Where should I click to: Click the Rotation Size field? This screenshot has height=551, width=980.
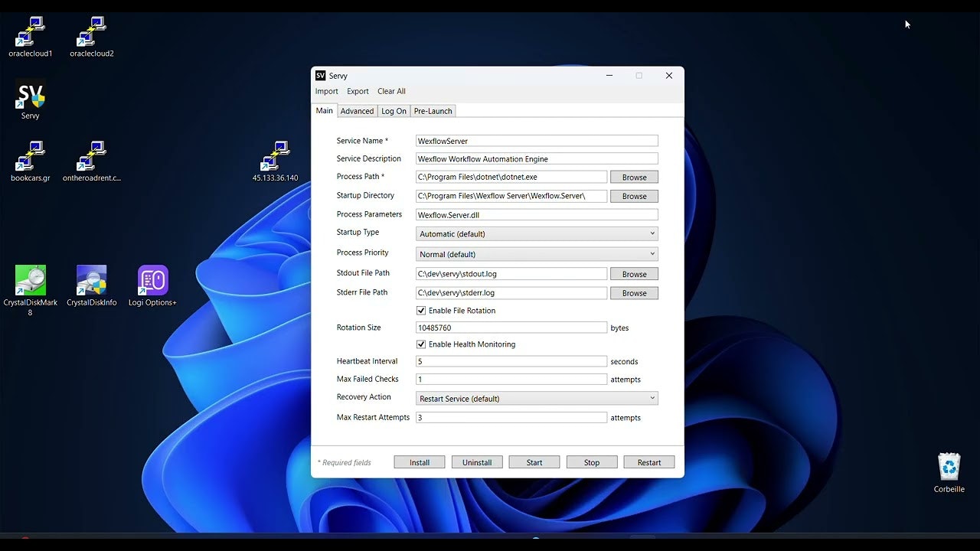(x=511, y=328)
